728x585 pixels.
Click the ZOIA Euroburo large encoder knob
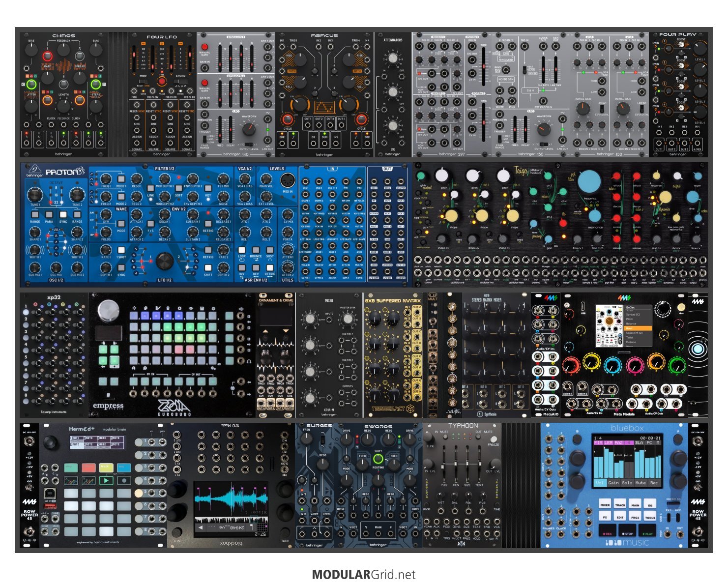pos(108,311)
